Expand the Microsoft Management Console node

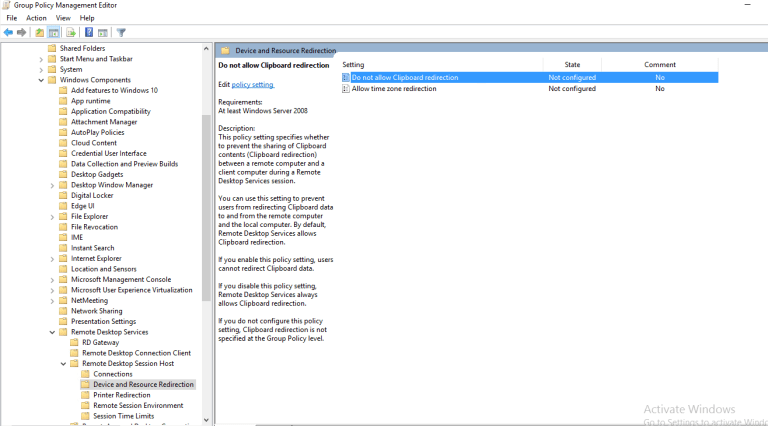[52, 280]
